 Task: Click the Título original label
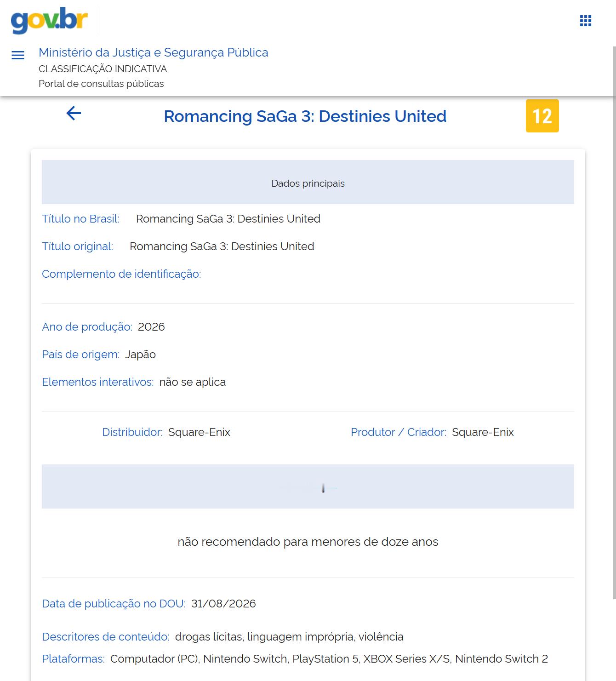click(x=77, y=246)
